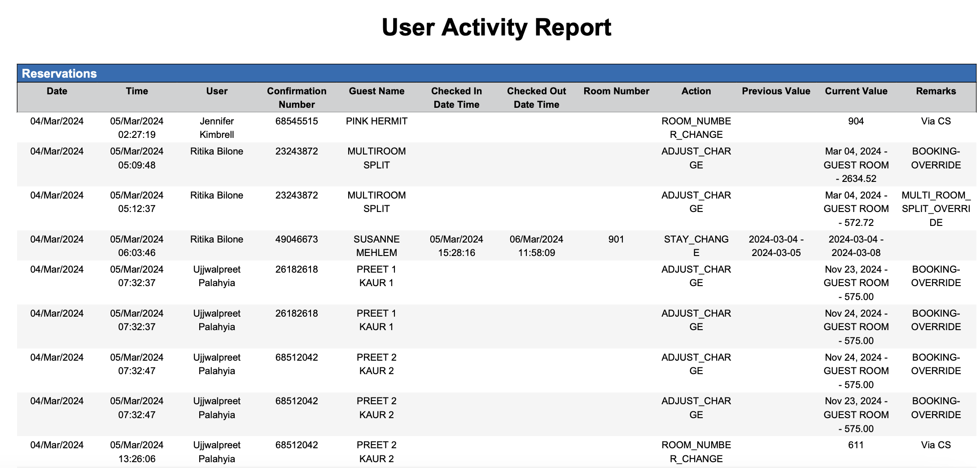Click the time cell ending 13:26:06
Screen dimensions: 980x468
tap(137, 451)
